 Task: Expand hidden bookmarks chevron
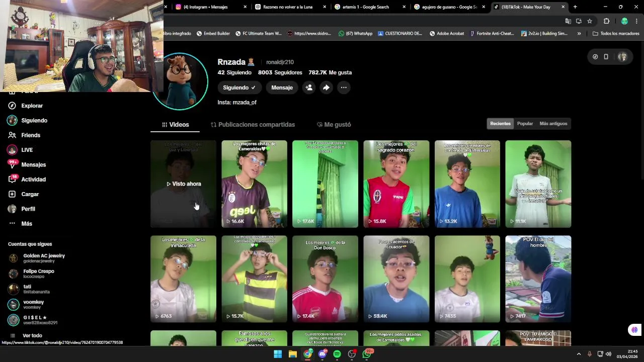579,34
